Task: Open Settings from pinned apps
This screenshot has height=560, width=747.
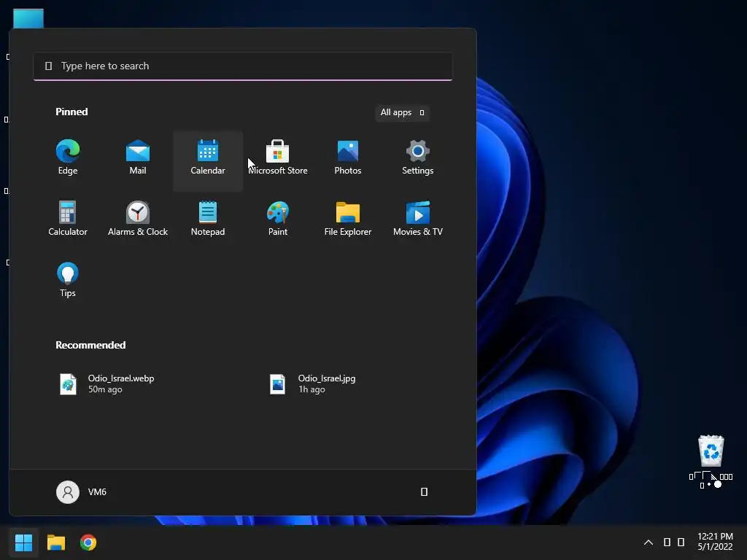Action: point(418,157)
